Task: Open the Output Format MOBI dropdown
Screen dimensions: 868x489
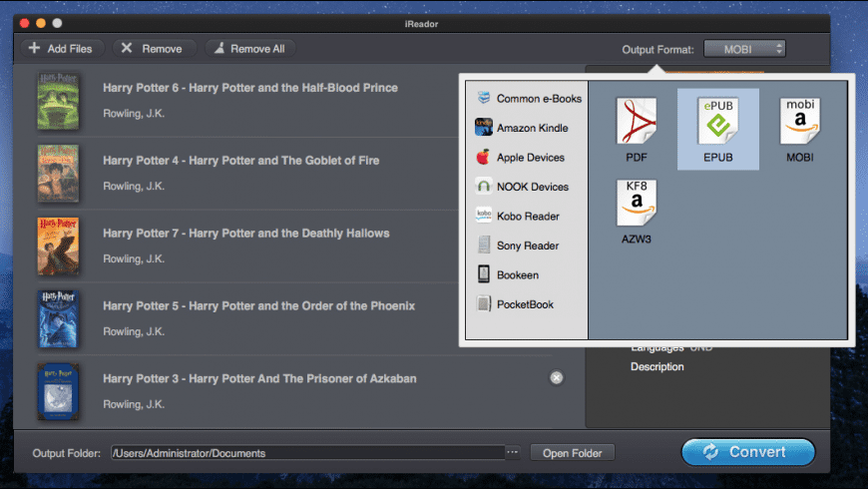Action: pos(744,49)
